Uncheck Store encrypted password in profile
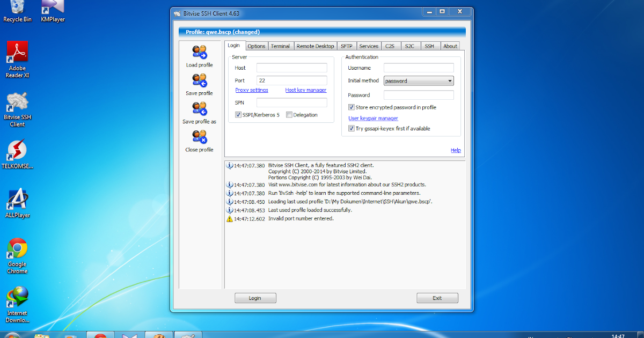Viewport: 644px width, 338px height. click(x=352, y=107)
